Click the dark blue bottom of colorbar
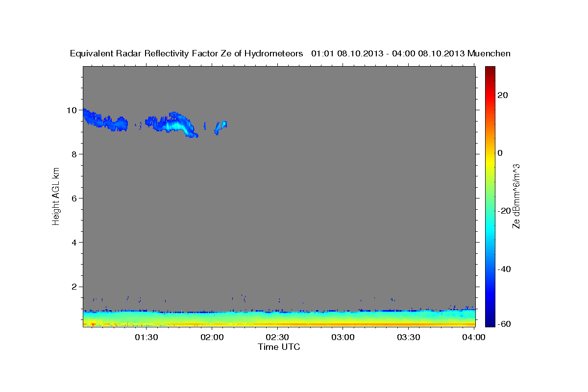This screenshot has width=588, height=392. [490, 322]
